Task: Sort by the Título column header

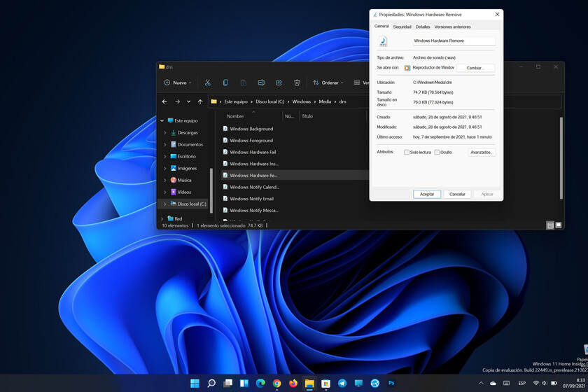Action: [307, 116]
